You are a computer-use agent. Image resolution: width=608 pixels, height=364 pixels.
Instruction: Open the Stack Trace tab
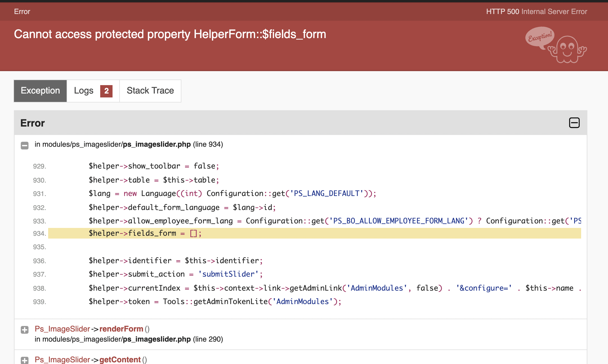click(x=150, y=91)
